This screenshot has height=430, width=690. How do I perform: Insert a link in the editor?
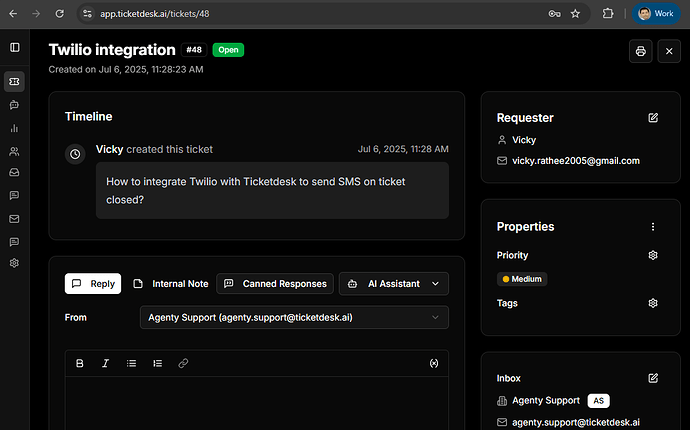(x=183, y=363)
